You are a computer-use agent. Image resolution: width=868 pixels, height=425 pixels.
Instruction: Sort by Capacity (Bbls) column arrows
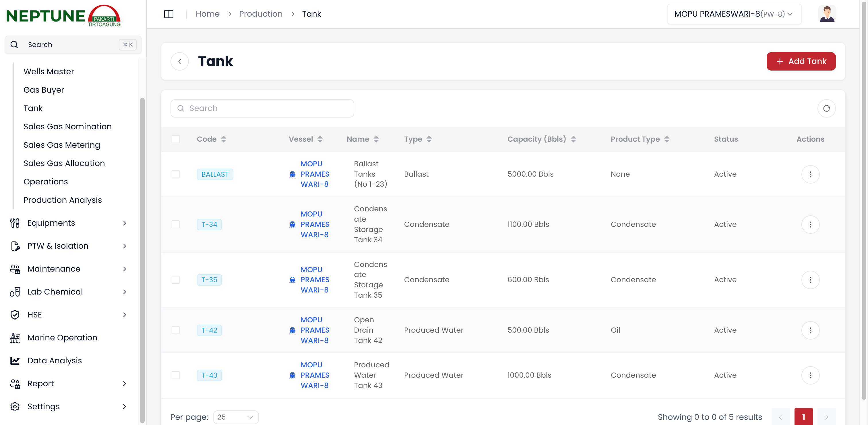[573, 139]
